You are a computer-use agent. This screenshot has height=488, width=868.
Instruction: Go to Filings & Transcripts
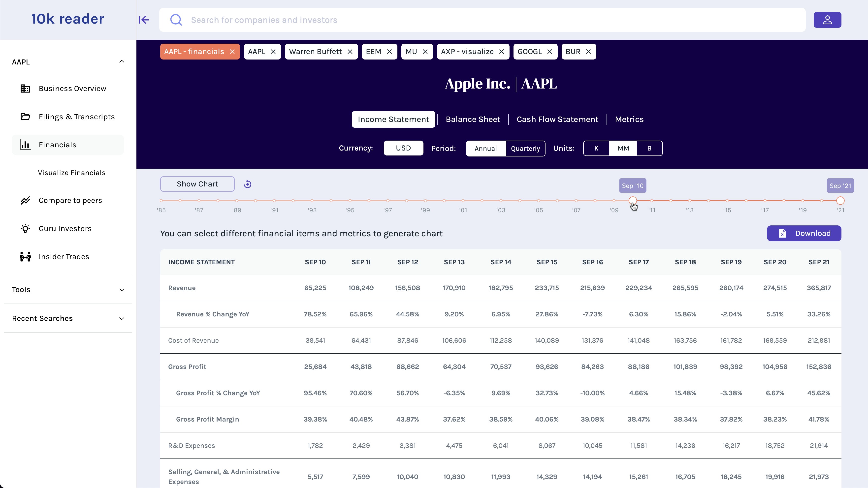click(x=77, y=117)
